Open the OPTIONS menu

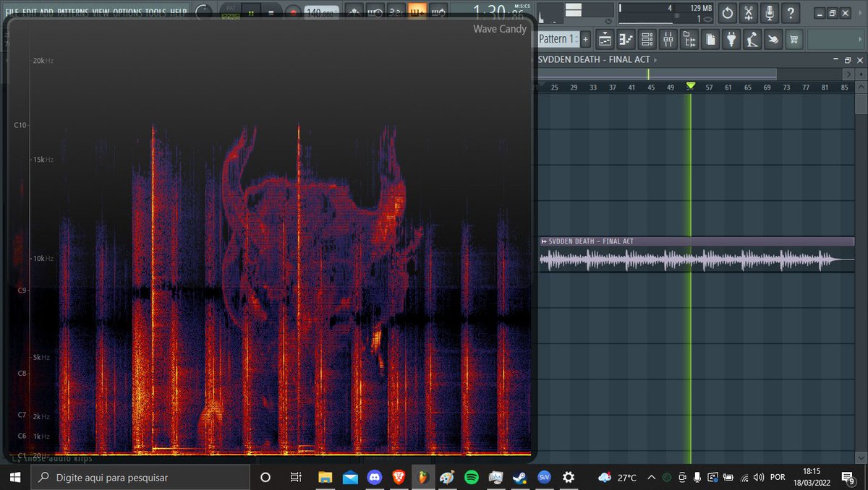127,12
